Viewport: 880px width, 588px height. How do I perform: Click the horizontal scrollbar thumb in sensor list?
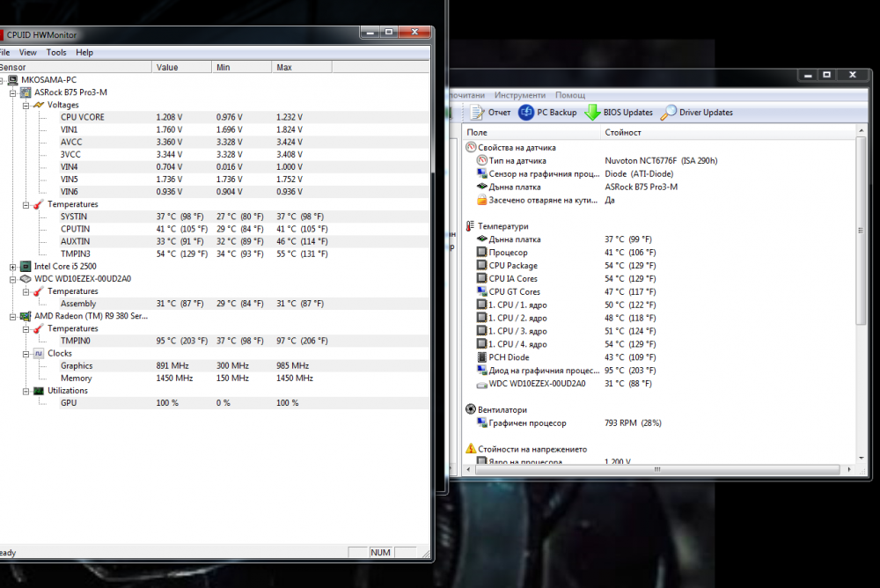[657, 469]
